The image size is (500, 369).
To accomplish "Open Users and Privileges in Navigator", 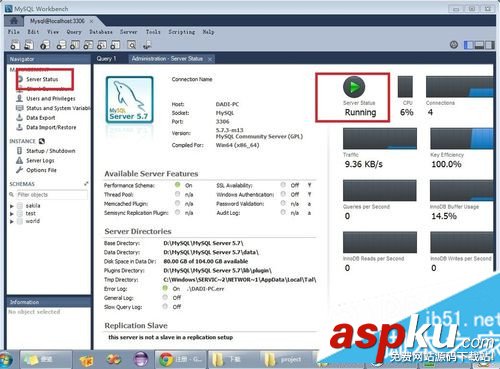I will pos(51,98).
